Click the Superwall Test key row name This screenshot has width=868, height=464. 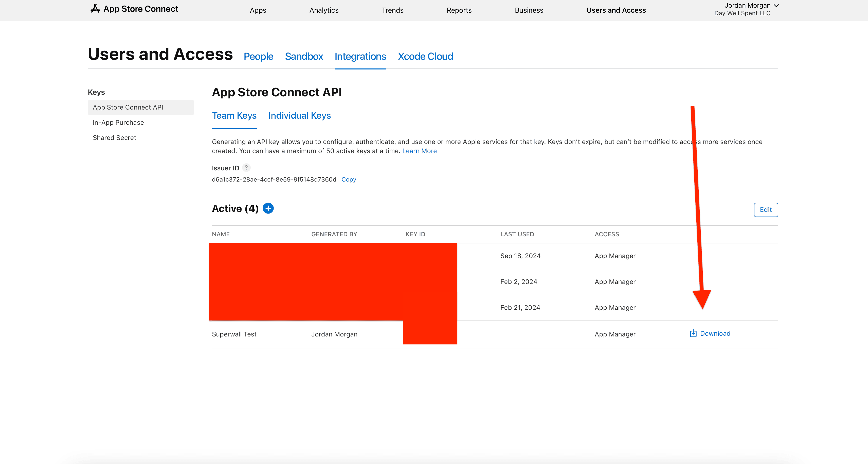(234, 334)
